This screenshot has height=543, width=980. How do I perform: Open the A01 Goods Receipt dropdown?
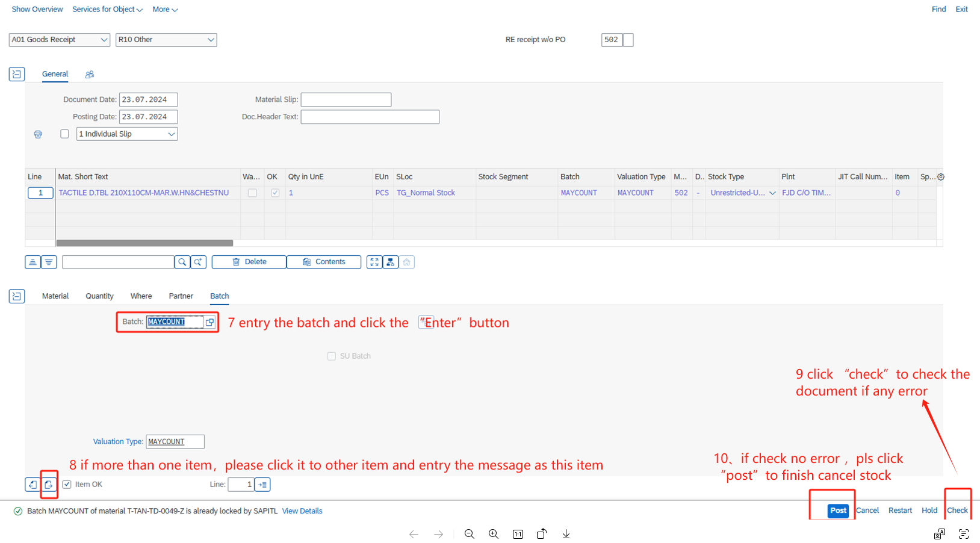(x=59, y=40)
